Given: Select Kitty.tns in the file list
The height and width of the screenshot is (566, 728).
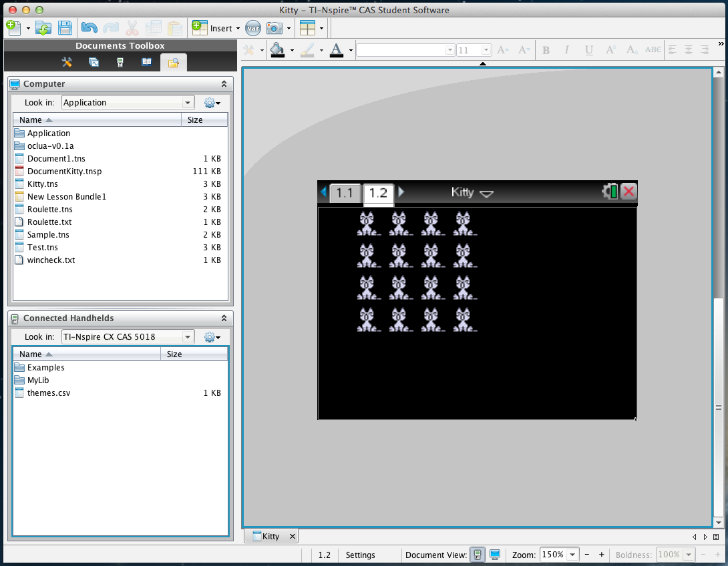Looking at the screenshot, I should 120,184.
